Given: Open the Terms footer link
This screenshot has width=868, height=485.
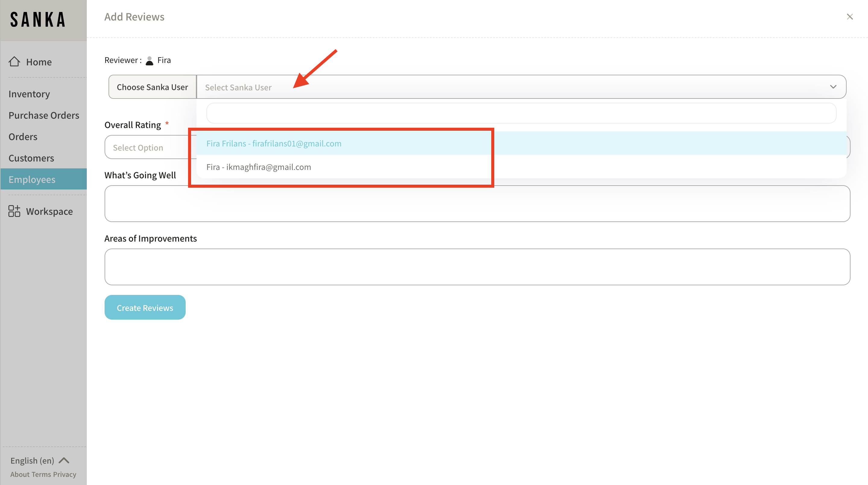Looking at the screenshot, I should [x=42, y=474].
